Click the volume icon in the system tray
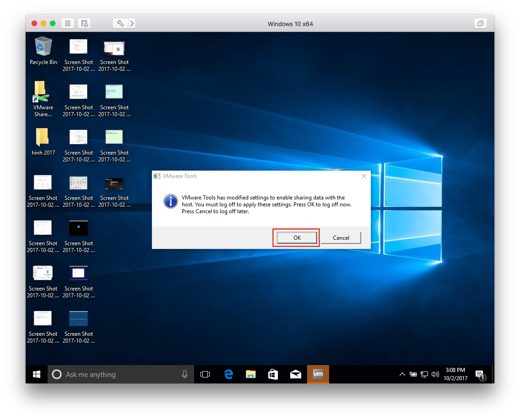This screenshot has height=420, width=520. (435, 374)
